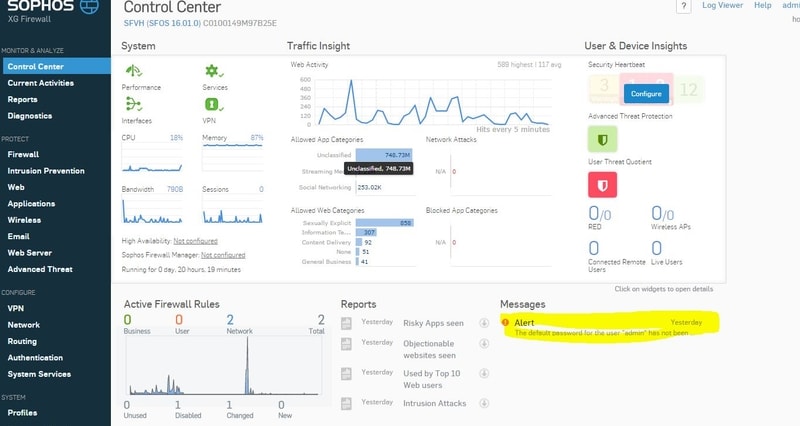Click the help question mark icon
This screenshot has height=426, width=800.
[684, 6]
